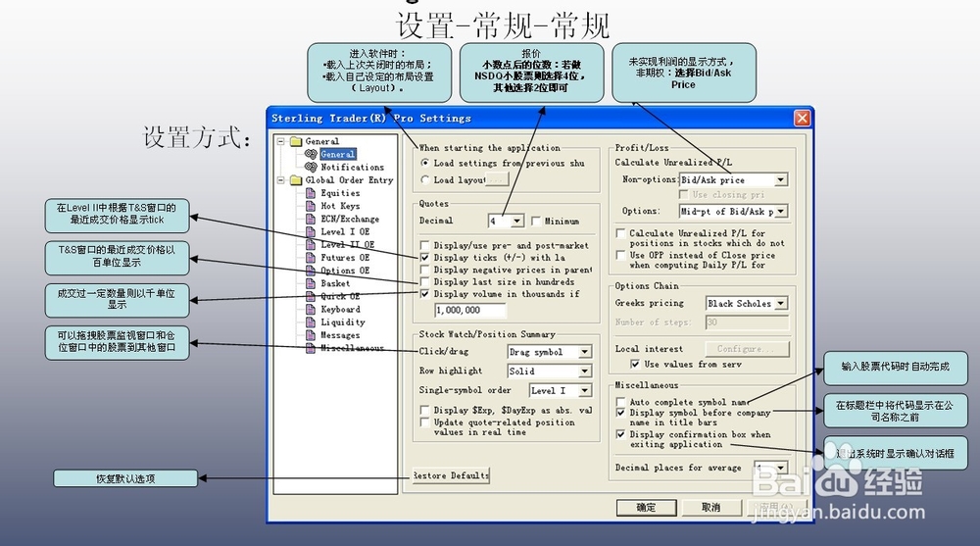Image resolution: width=980 pixels, height=546 pixels.
Task: Open the Hot Keys settings page
Action: click(x=341, y=206)
